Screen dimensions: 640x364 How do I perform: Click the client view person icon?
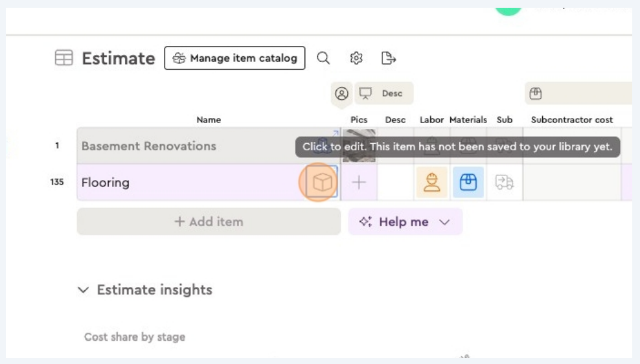pos(341,93)
